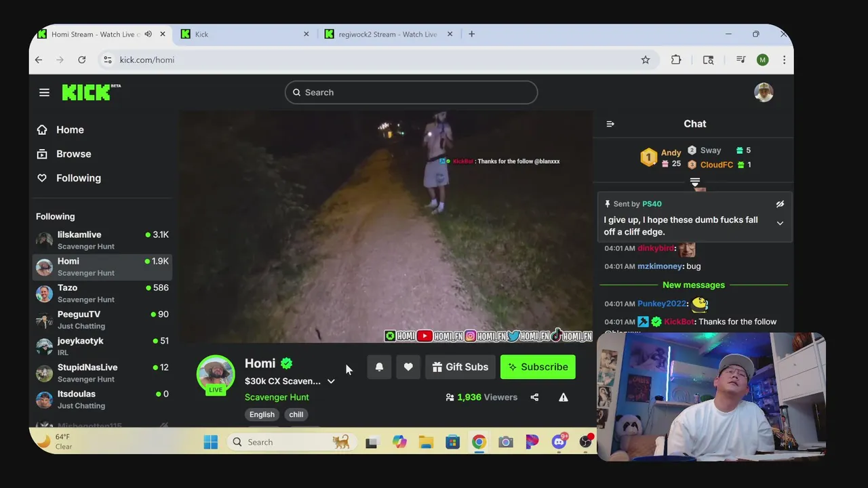Go to the Kick logo homepage
This screenshot has height=488, width=868.
click(91, 92)
